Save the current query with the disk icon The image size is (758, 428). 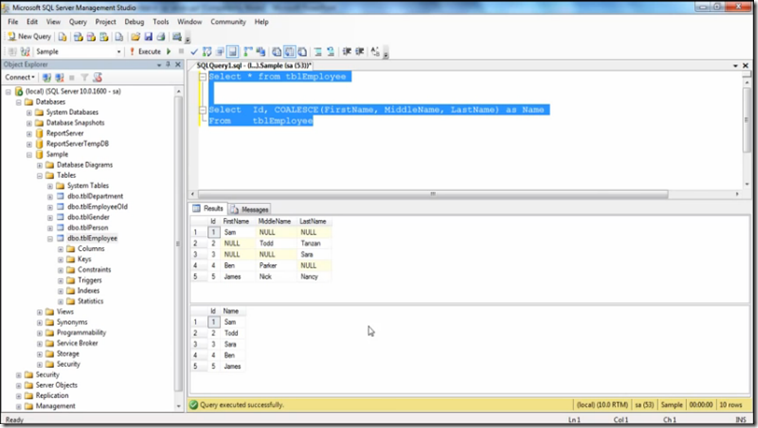point(148,37)
